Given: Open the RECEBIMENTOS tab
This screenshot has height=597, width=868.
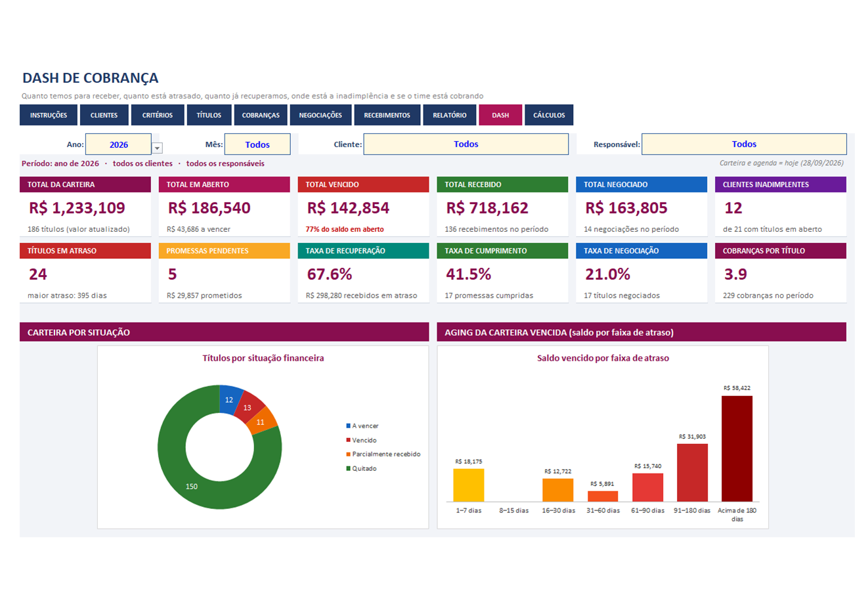Looking at the screenshot, I should tap(387, 115).
